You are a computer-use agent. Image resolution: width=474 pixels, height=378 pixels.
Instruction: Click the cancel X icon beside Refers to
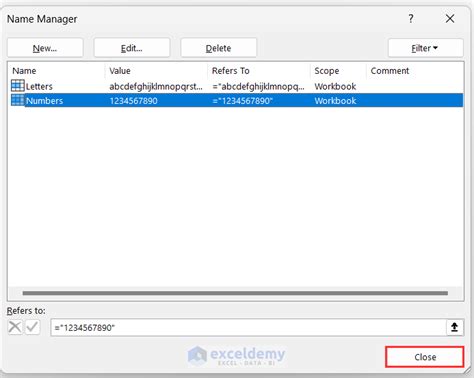15,327
